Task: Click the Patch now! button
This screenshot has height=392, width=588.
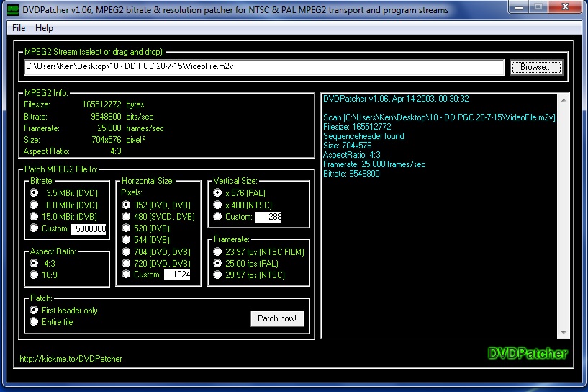Action: 277,318
